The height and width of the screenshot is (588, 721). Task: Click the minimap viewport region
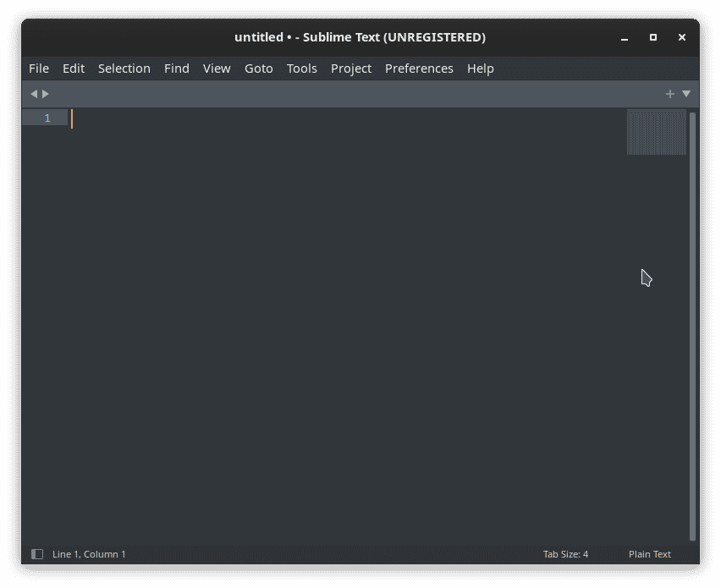click(x=656, y=132)
